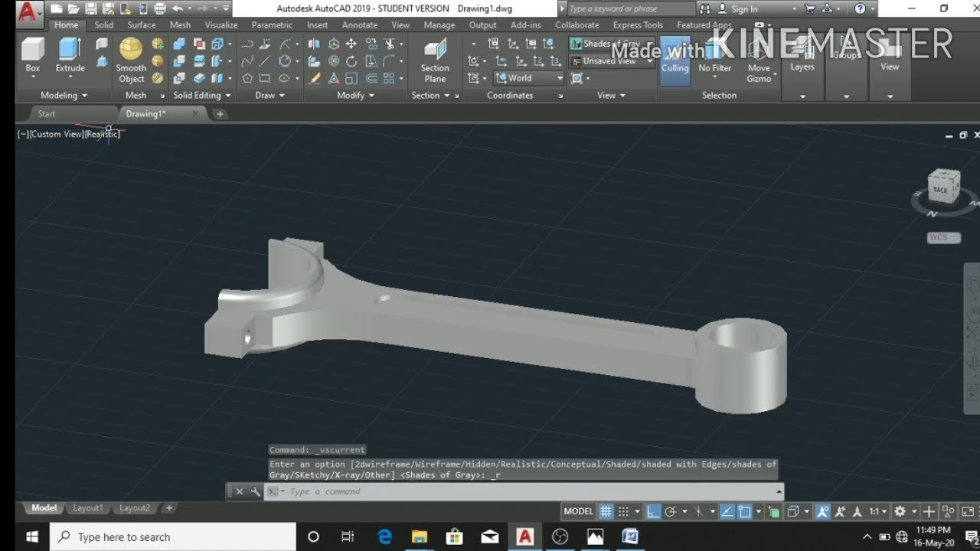Open the Visualize ribbon tab
Screen dimensions: 980x551
[221, 25]
